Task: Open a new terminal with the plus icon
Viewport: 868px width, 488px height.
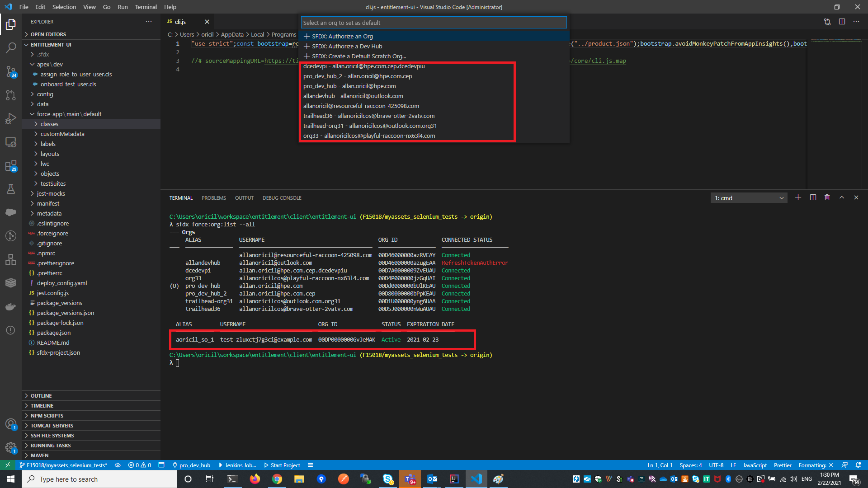Action: 798,197
